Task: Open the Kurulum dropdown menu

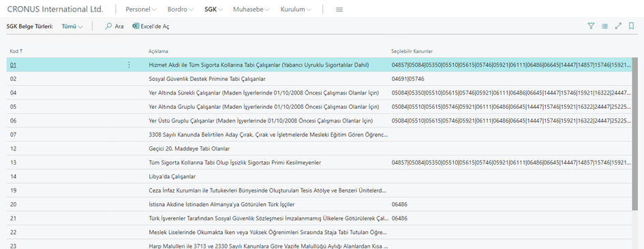Action: click(296, 10)
